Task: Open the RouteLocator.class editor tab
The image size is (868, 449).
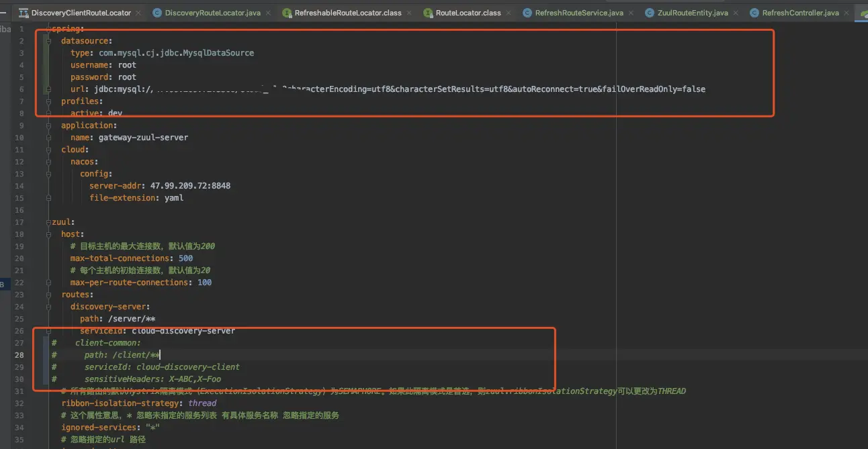Action: pos(468,13)
